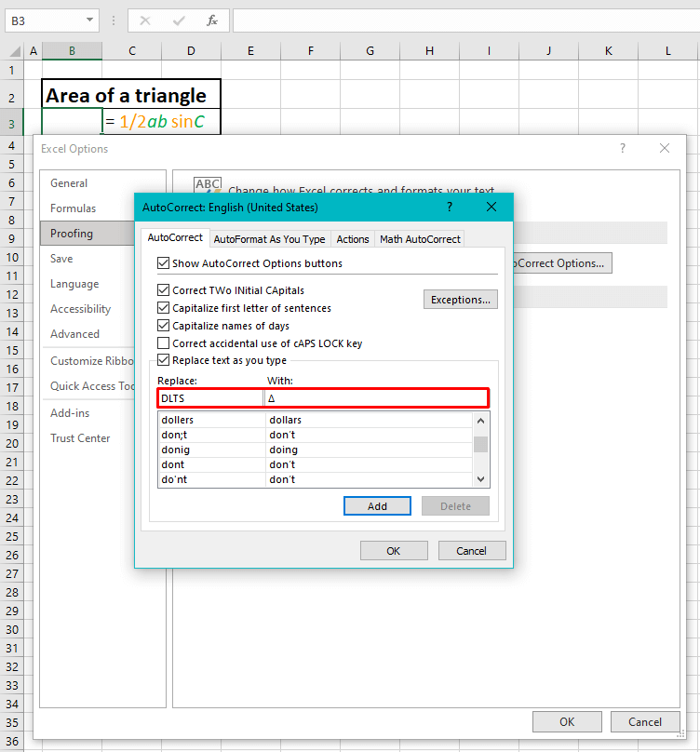This screenshot has width=700, height=752.
Task: Select Proofing category in Excel Options
Action: point(87,234)
